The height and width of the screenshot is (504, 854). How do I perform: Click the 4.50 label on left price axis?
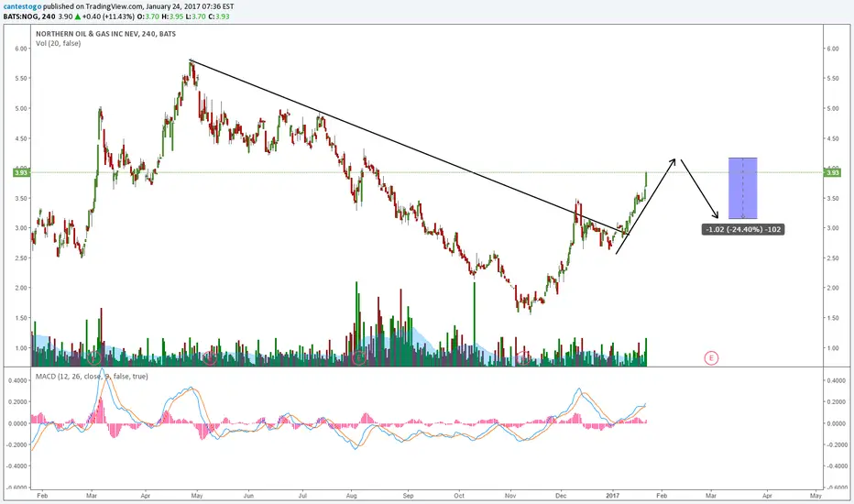click(x=21, y=138)
